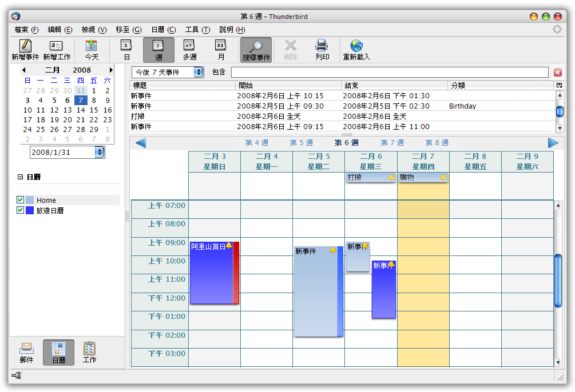Go to 第 7 週 week link
Image resolution: width=575 pixels, height=392 pixels.
coord(392,143)
